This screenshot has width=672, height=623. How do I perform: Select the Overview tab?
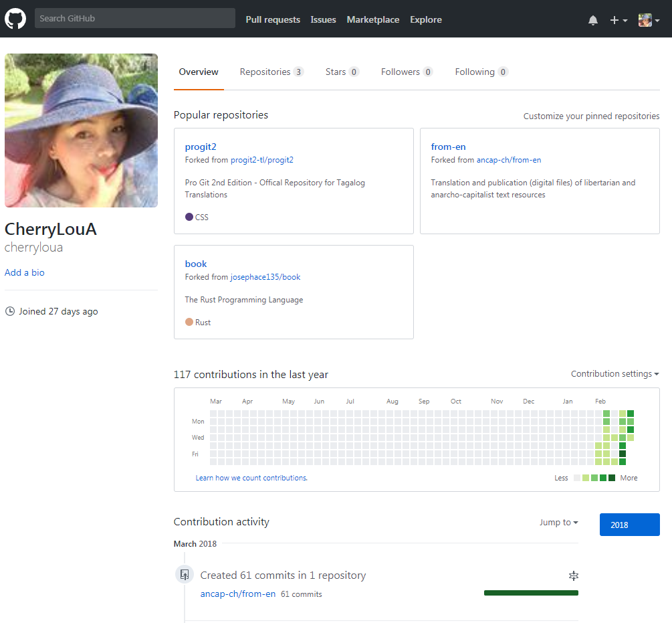point(199,72)
